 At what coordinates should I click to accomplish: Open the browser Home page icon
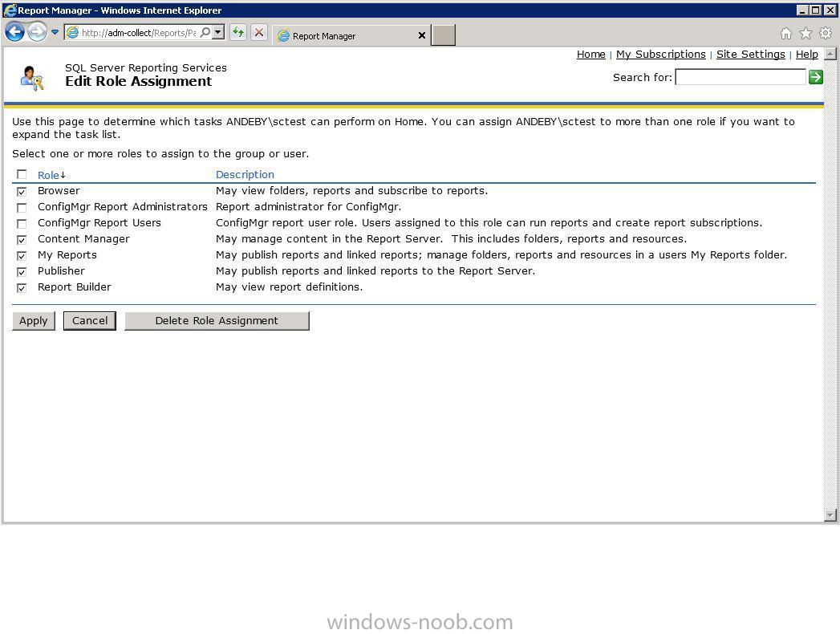click(x=786, y=34)
